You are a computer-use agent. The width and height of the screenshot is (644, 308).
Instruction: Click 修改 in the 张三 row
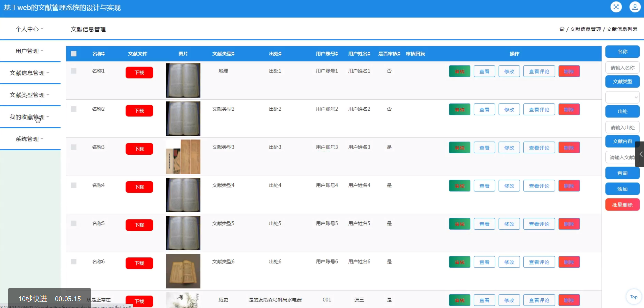click(509, 300)
